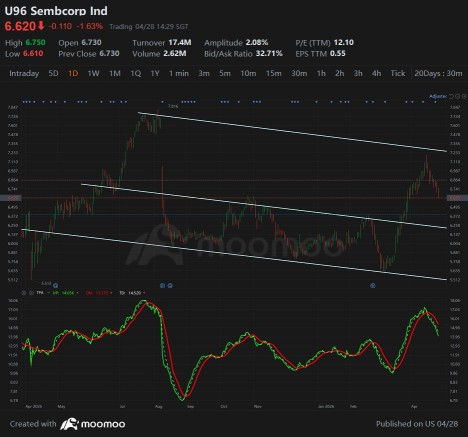Switch to the 1W chart tab
468x437 pixels.
(x=93, y=73)
